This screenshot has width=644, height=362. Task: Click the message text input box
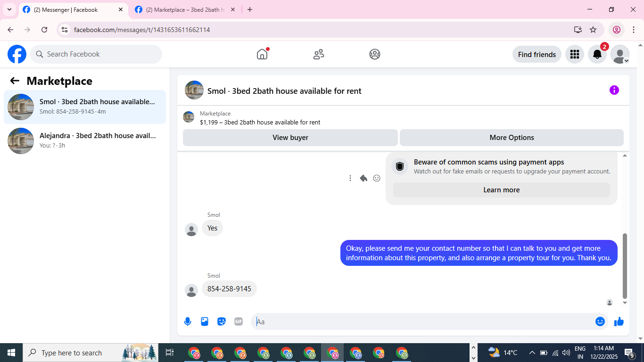423,321
